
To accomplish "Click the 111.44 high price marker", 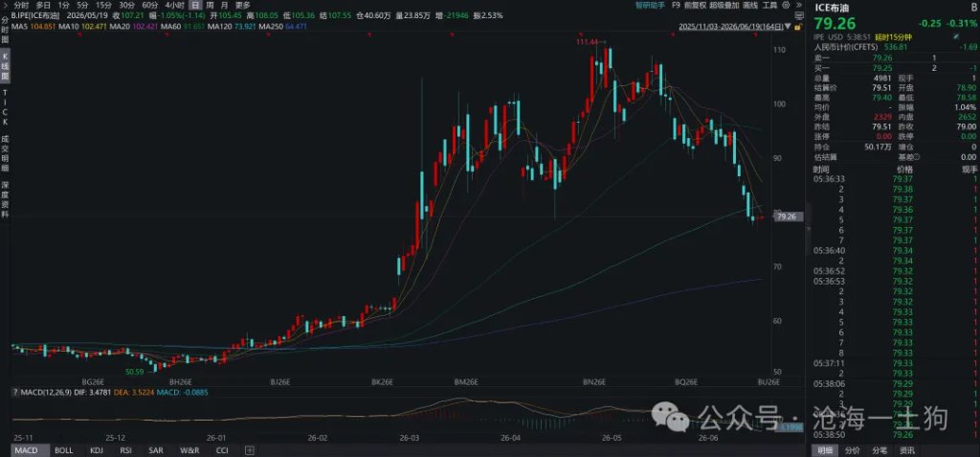I will [x=587, y=40].
